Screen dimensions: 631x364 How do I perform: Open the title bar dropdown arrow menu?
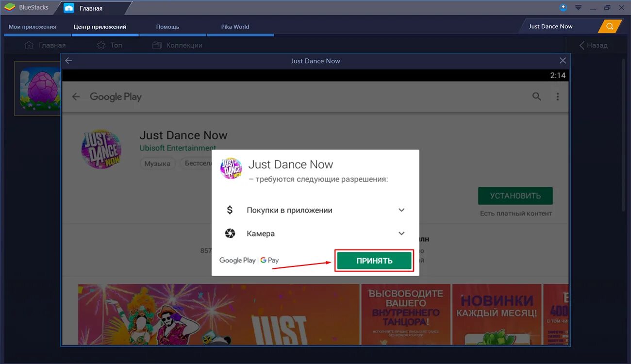click(x=578, y=8)
